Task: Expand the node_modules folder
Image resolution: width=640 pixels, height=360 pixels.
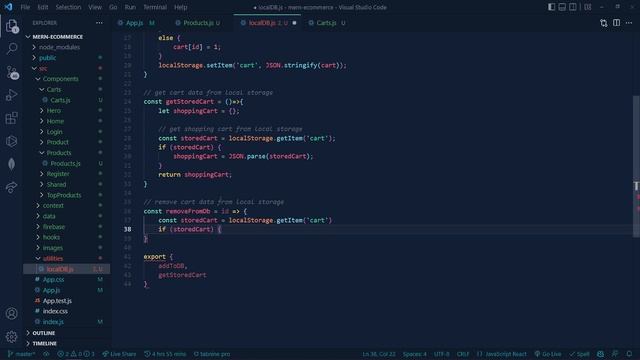Action: 66,47
